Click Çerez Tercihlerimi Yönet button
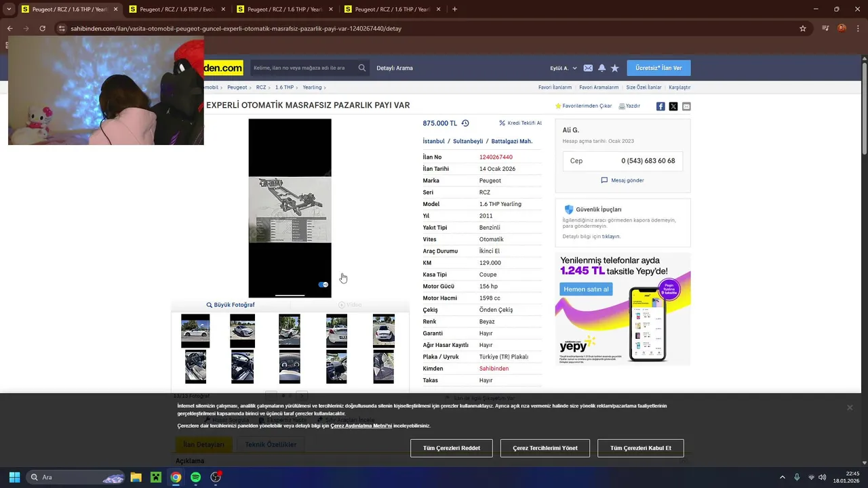 click(545, 448)
